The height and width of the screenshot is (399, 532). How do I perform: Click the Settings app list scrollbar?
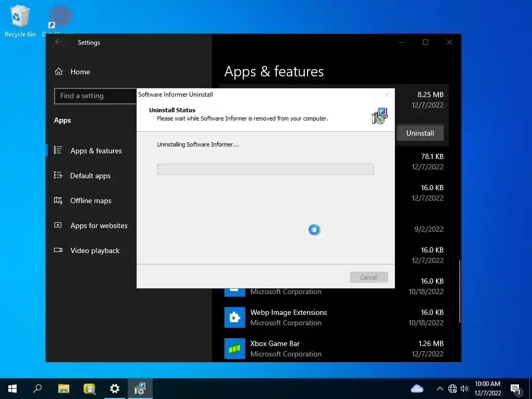pos(460,291)
